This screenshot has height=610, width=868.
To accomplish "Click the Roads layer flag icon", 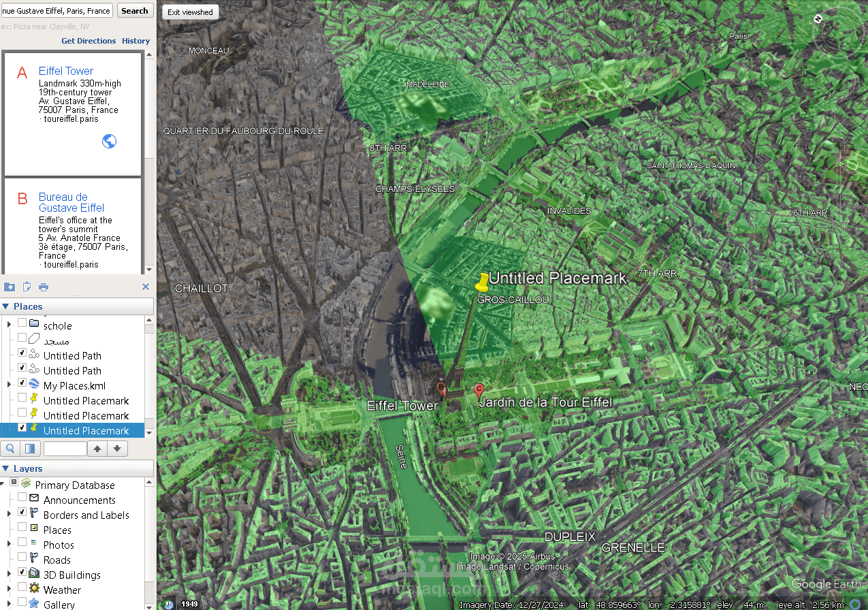I will click(x=34, y=558).
